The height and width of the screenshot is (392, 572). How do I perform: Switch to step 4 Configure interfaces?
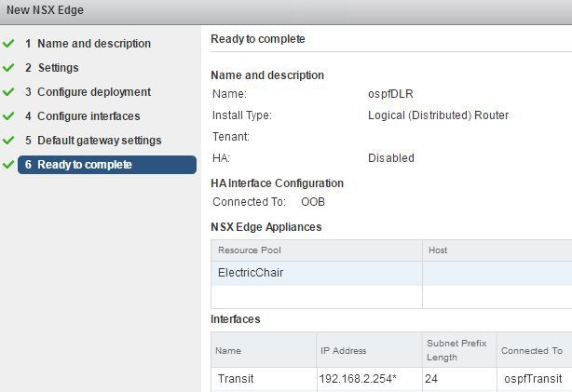pyautogui.click(x=89, y=116)
